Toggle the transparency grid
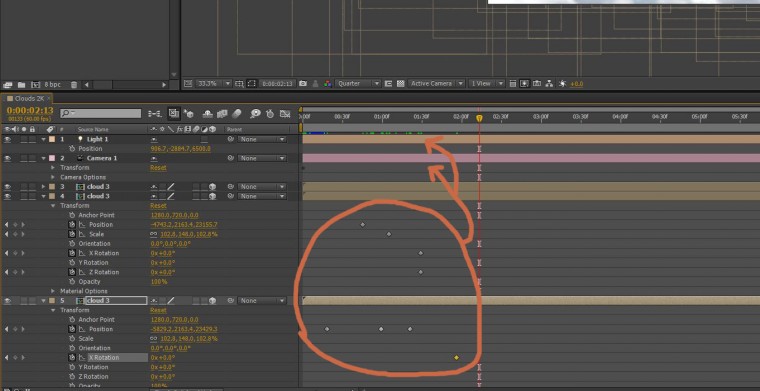 (400, 84)
